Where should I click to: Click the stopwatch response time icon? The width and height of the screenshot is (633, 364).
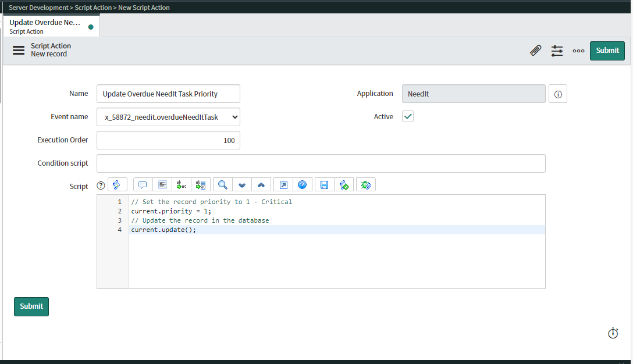tap(613, 333)
